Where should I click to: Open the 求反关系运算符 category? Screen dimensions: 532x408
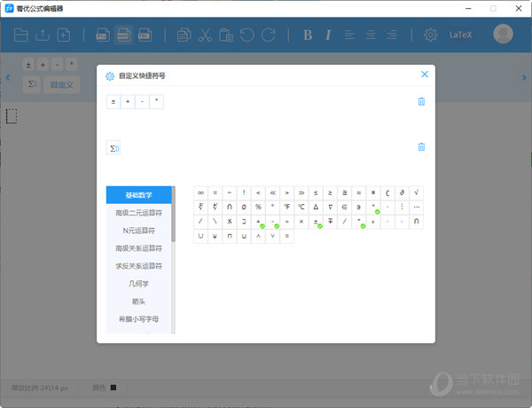click(x=139, y=266)
